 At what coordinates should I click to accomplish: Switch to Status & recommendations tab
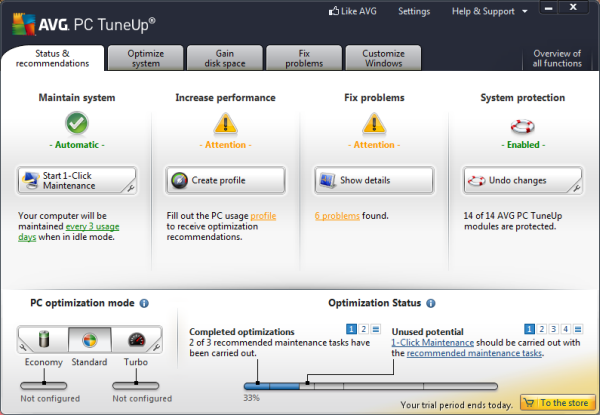coord(52,59)
